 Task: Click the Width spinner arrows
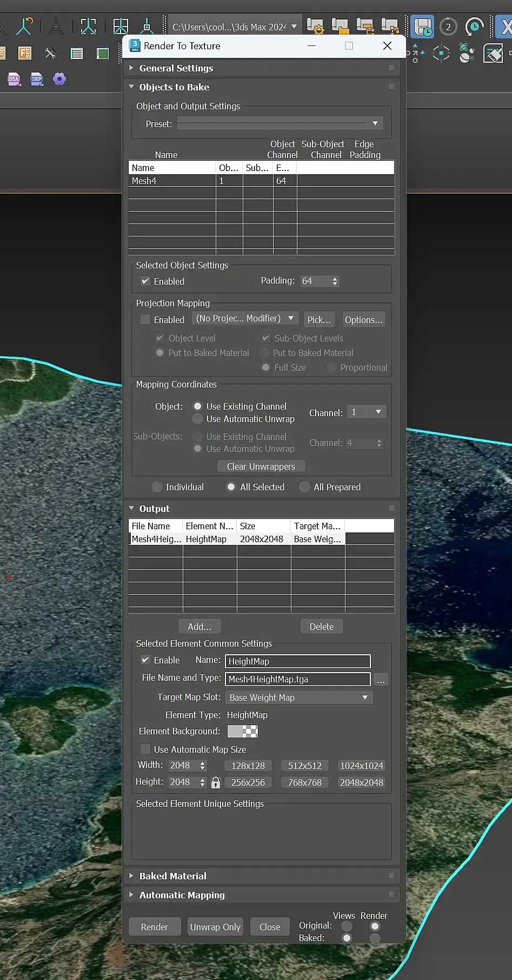(x=203, y=766)
